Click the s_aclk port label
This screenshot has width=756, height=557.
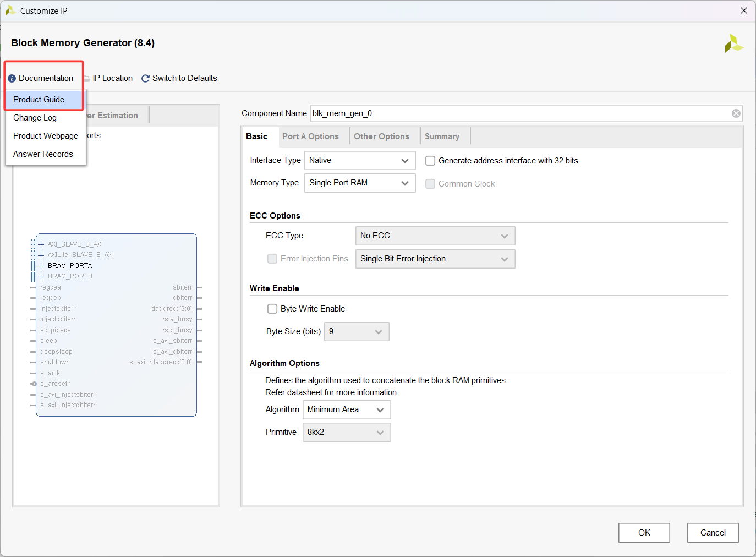point(50,373)
